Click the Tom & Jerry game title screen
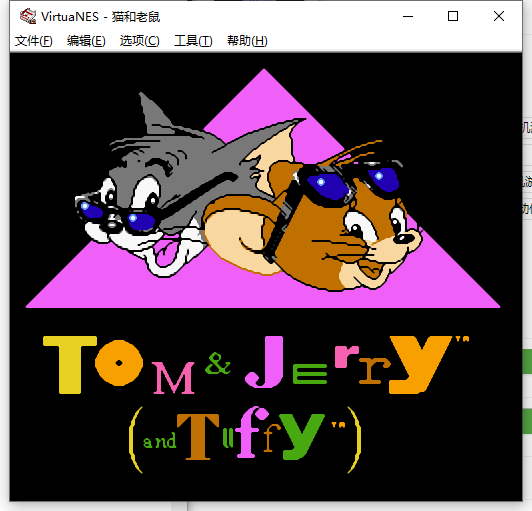Image resolution: width=532 pixels, height=511 pixels. [x=266, y=277]
